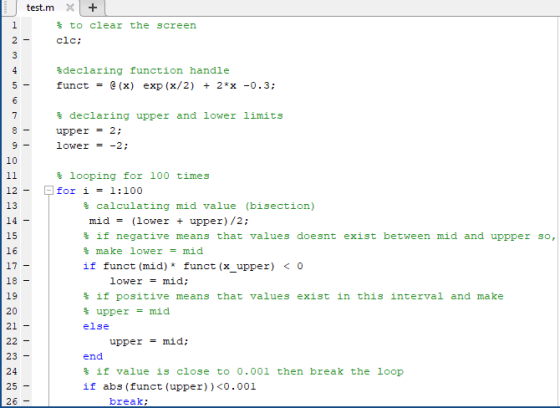Click comment '%declaring function handle'
Viewport: 560px width, 408px height.
click(x=143, y=70)
